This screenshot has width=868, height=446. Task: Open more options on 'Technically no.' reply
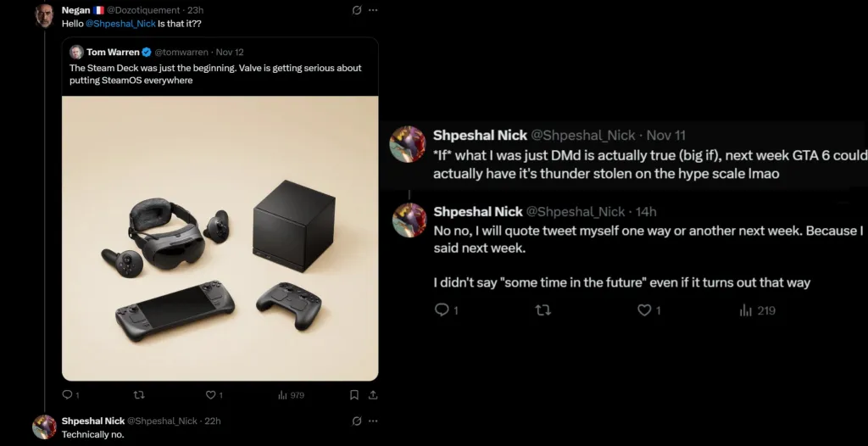click(372, 421)
